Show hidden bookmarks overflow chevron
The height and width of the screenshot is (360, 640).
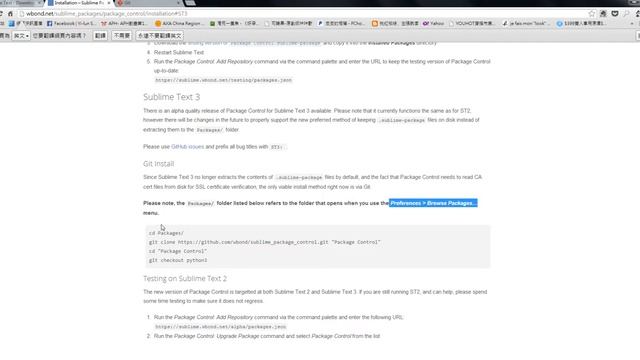click(632, 24)
